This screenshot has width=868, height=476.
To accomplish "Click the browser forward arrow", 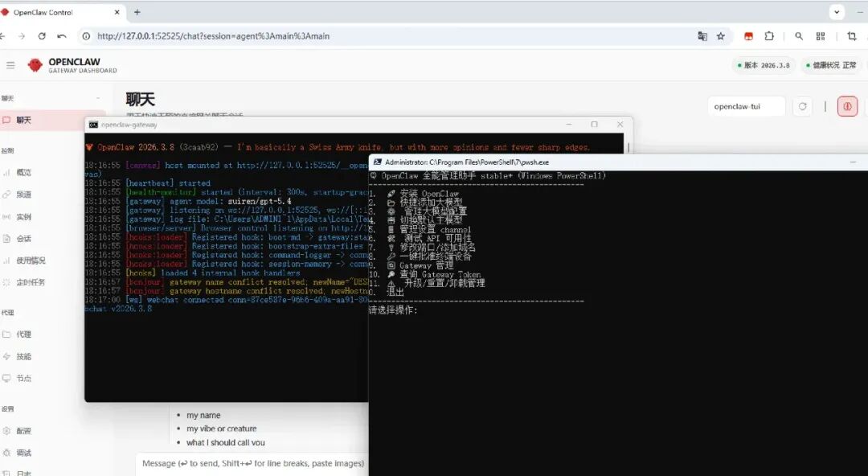I will (22, 36).
